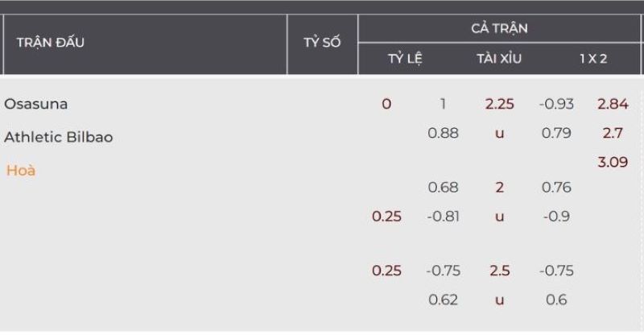Pick the Osasuna win odds 2.84
The width and height of the screenshot is (644, 335).
[613, 104]
